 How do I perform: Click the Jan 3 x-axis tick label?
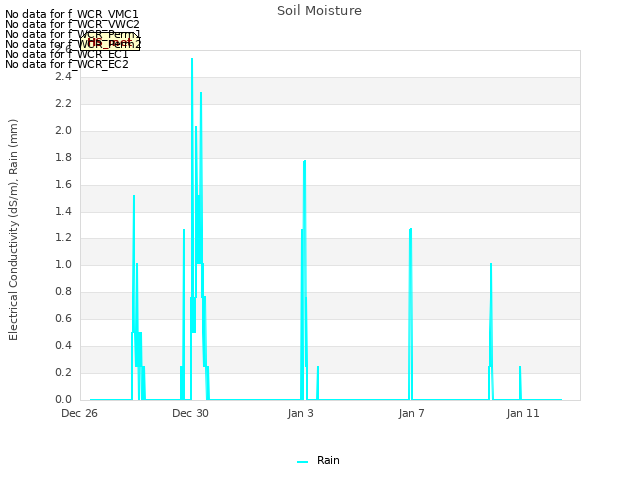(300, 413)
